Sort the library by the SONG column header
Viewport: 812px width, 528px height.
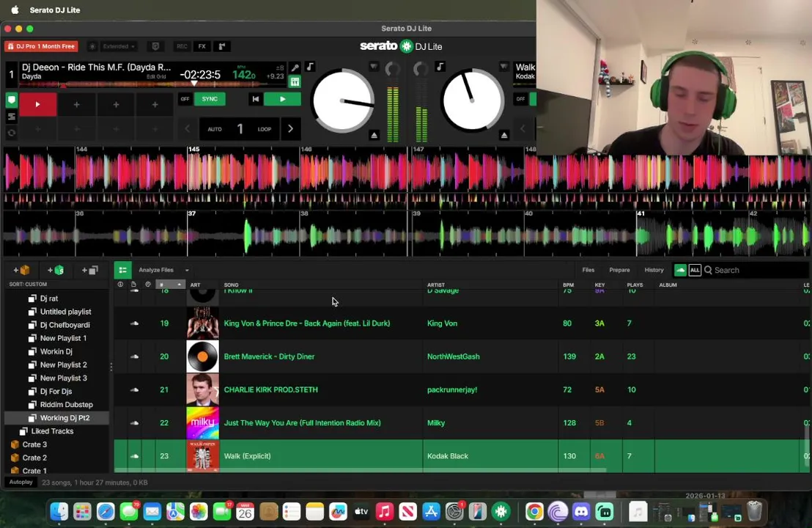(x=231, y=285)
